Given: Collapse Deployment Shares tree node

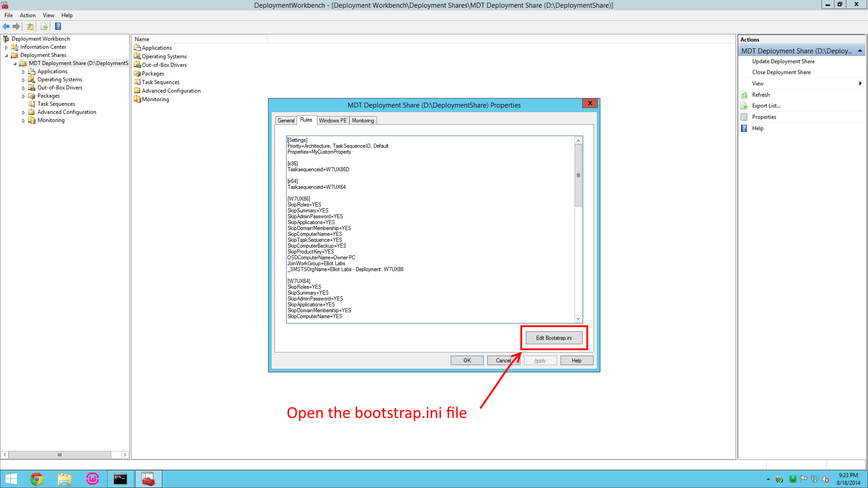Looking at the screenshot, I should (6, 56).
